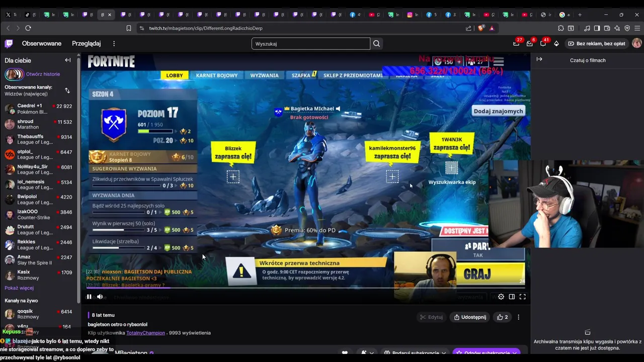Viewport: 644px width, 362px height.
Task: Toggle the browser sidebar panel icon
Action: tap(597, 28)
